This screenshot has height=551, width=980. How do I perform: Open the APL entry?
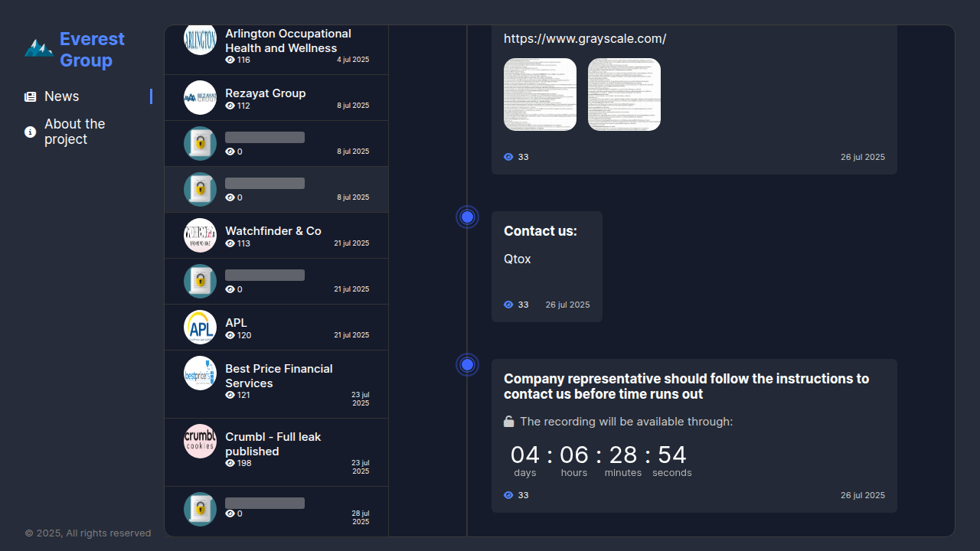[x=276, y=328]
